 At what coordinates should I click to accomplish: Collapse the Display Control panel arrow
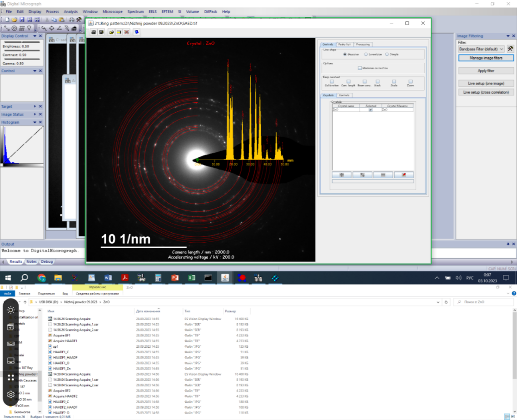pyautogui.click(x=35, y=36)
